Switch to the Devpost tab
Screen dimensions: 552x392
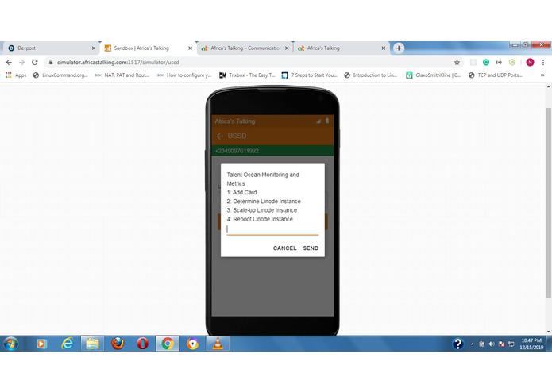(x=52, y=48)
